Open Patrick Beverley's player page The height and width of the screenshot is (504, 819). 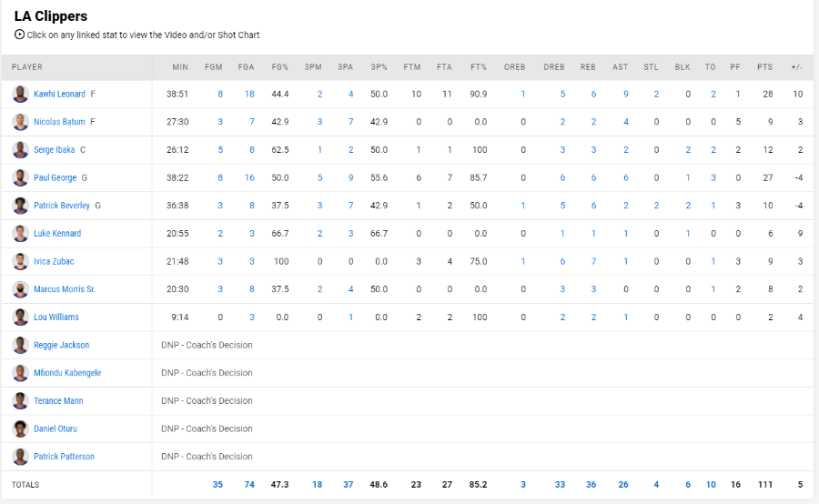click(x=62, y=206)
